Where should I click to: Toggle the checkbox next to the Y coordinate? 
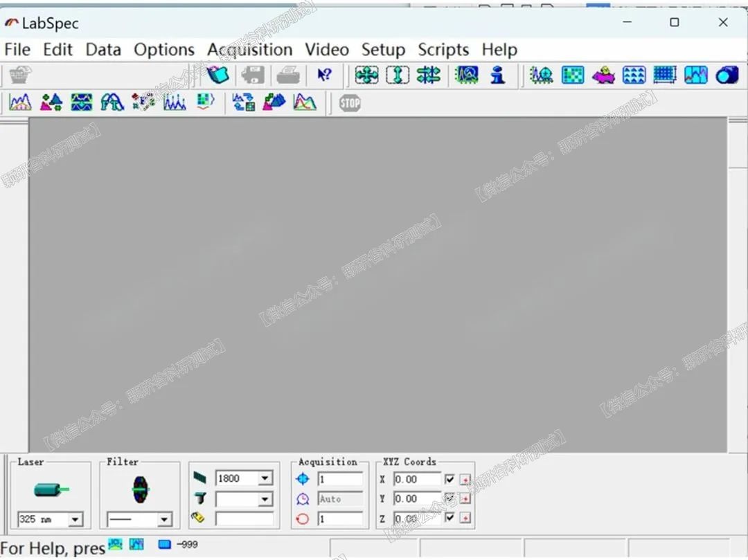click(449, 499)
